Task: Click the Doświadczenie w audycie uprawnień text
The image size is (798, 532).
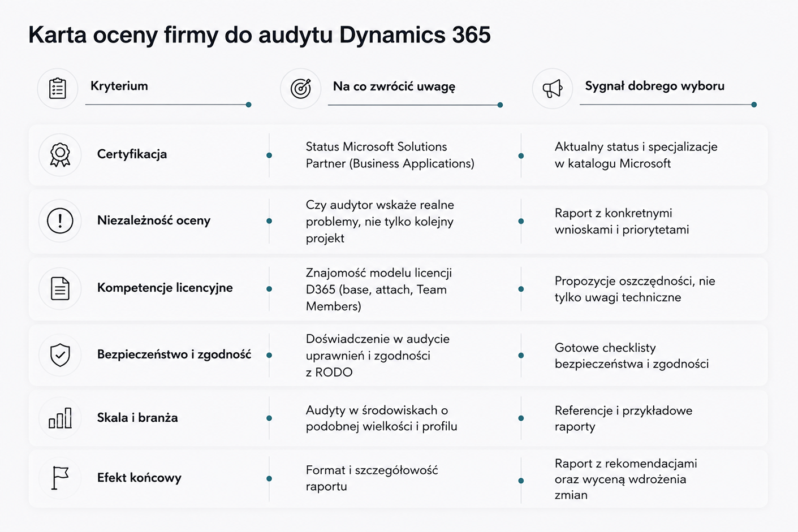Action: click(x=378, y=356)
